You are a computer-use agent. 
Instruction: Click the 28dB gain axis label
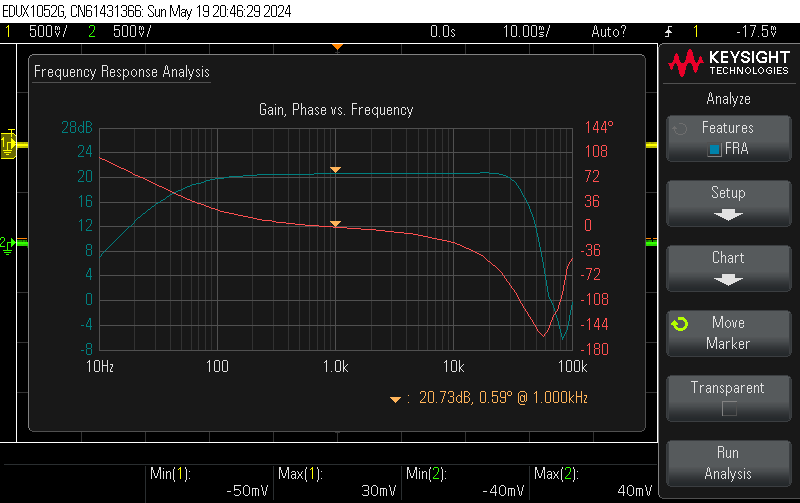[x=77, y=127]
